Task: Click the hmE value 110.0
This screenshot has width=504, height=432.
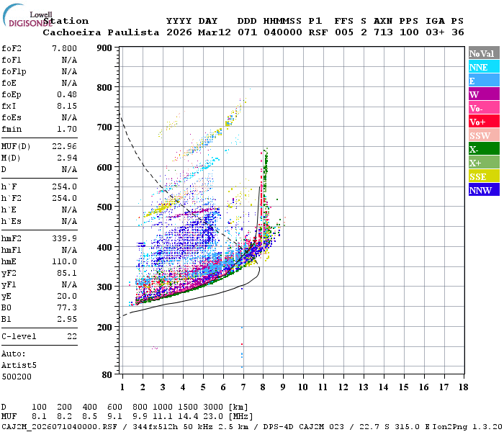Action: pyautogui.click(x=64, y=261)
